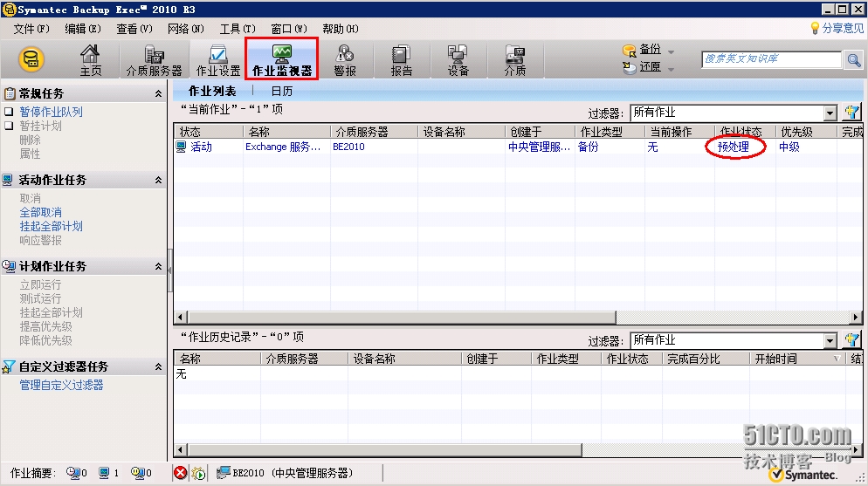This screenshot has height=486, width=868.
Task: Click the current jobs horizontal scrollbar thumb
Action: [x=402, y=318]
